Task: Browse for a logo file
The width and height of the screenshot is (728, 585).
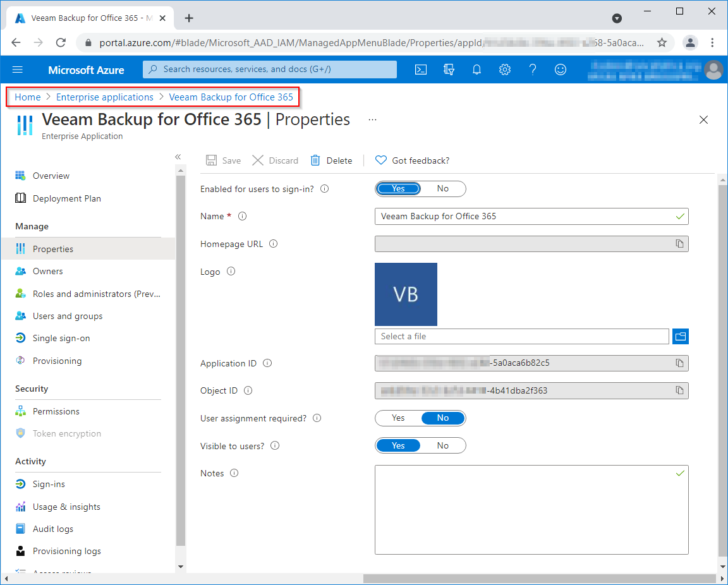Action: (x=680, y=336)
